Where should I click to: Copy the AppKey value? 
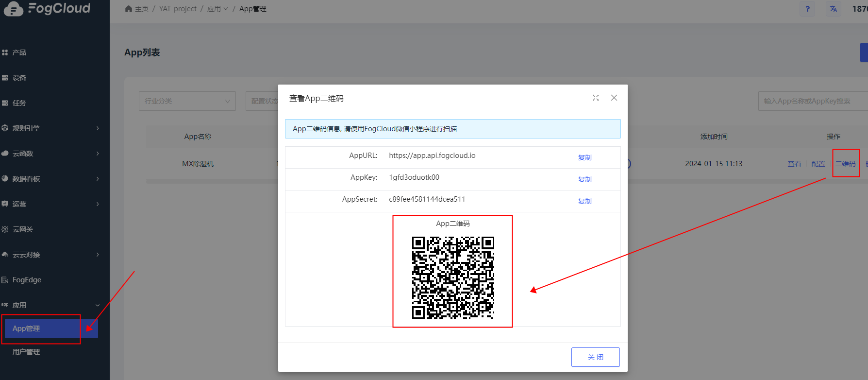point(584,179)
